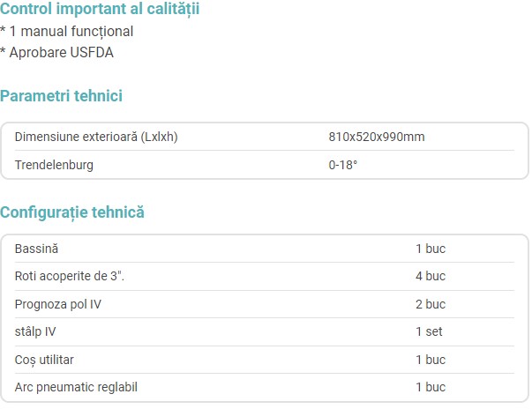This screenshot has width=532, height=409.
Task: Click '1 buc' quantity for Arc pneumatic reglabil
Action: coord(431,387)
